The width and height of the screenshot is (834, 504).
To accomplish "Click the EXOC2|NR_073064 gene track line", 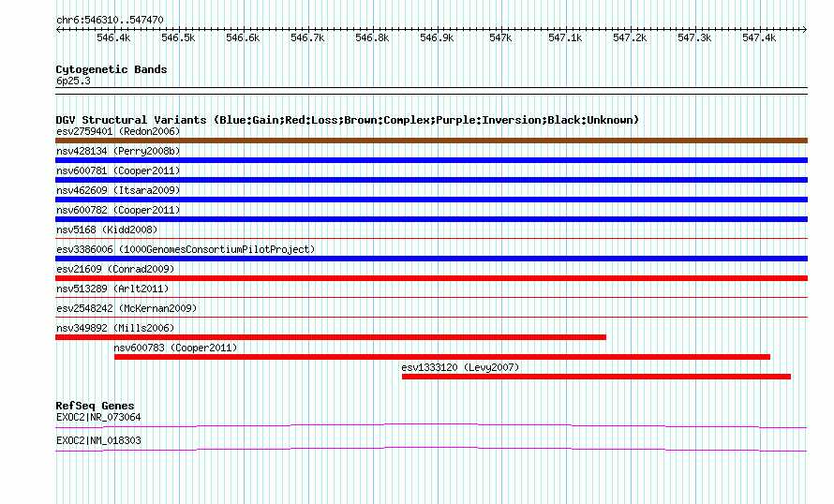I will tap(431, 425).
